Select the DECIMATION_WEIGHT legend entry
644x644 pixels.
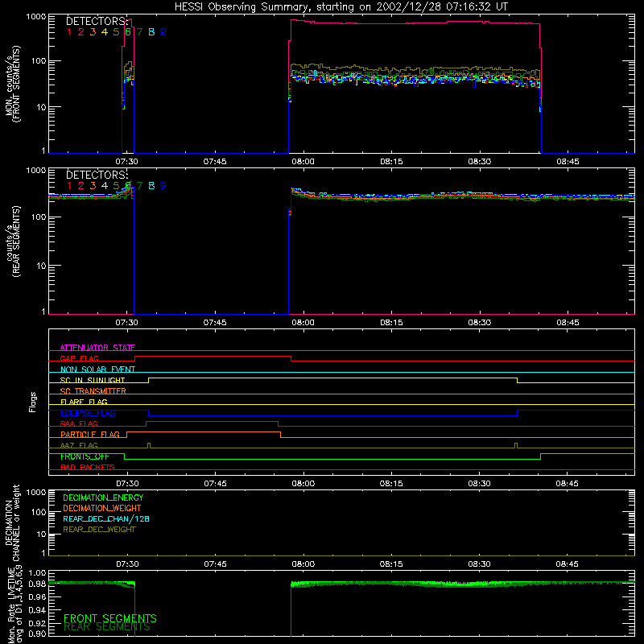point(102,508)
